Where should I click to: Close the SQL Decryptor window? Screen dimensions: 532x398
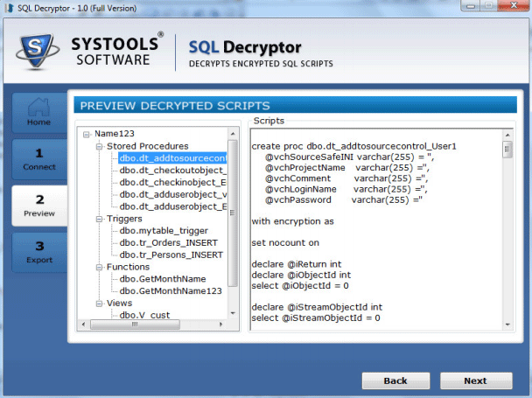coord(514,6)
